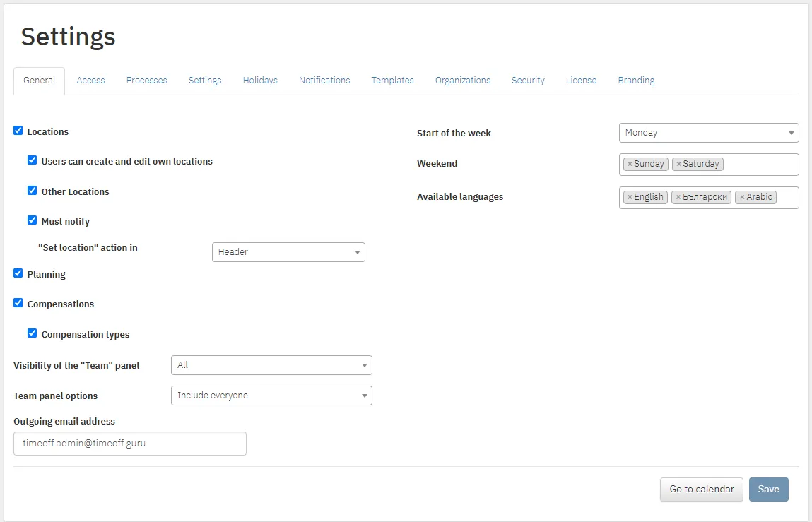Focus the Outgoing email address field

(x=130, y=444)
